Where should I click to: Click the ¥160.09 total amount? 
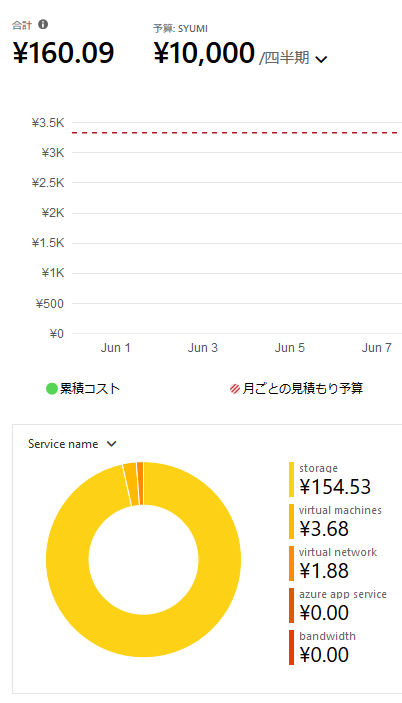[x=64, y=53]
